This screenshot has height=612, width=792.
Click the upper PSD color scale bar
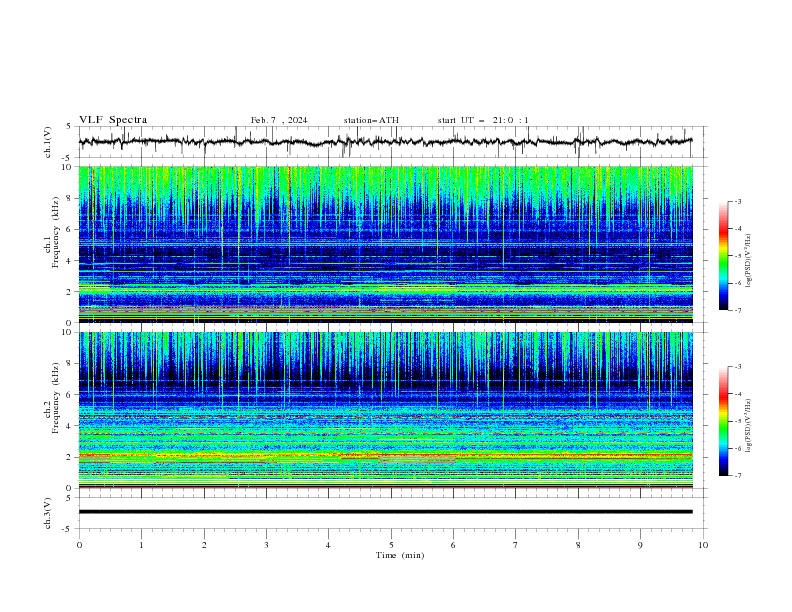tap(724, 256)
